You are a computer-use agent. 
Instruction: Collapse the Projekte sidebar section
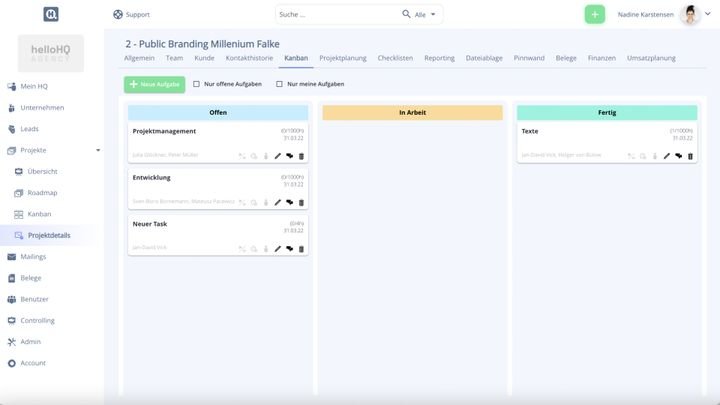(x=97, y=150)
